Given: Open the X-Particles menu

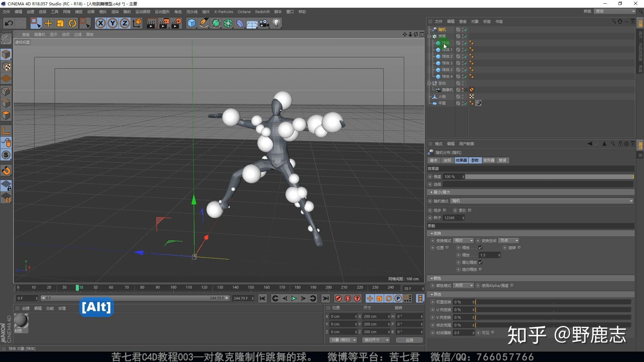Looking at the screenshot, I should (x=224, y=12).
